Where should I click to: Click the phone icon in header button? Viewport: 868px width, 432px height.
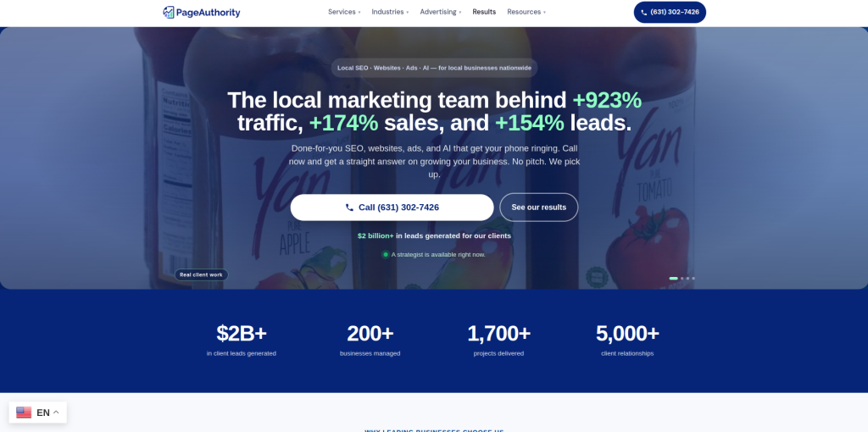tap(644, 12)
